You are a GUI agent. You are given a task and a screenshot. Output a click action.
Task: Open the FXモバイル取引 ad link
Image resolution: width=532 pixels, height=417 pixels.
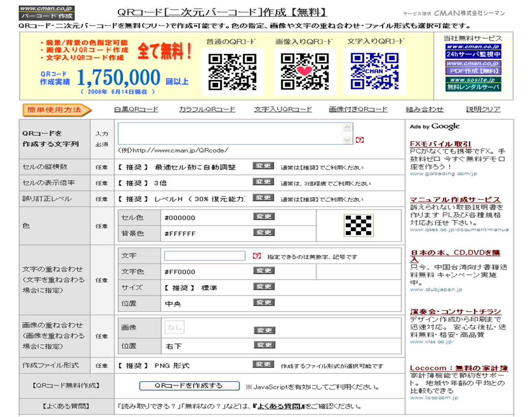click(x=440, y=144)
